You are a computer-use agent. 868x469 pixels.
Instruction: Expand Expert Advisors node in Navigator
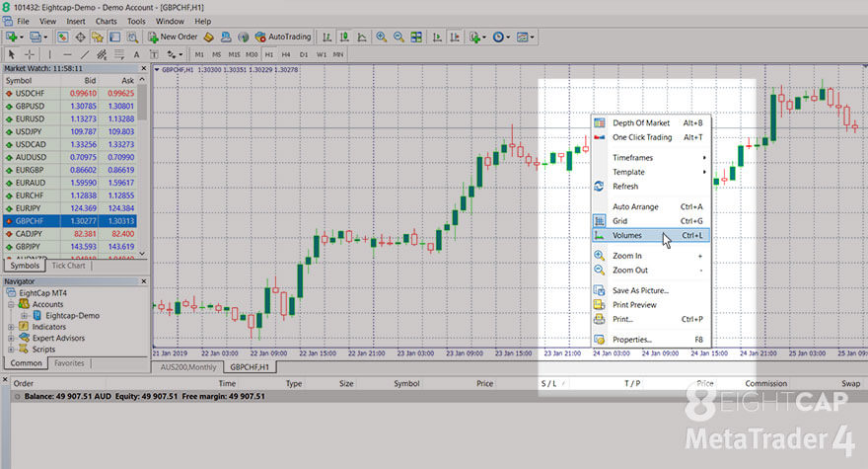[11, 338]
